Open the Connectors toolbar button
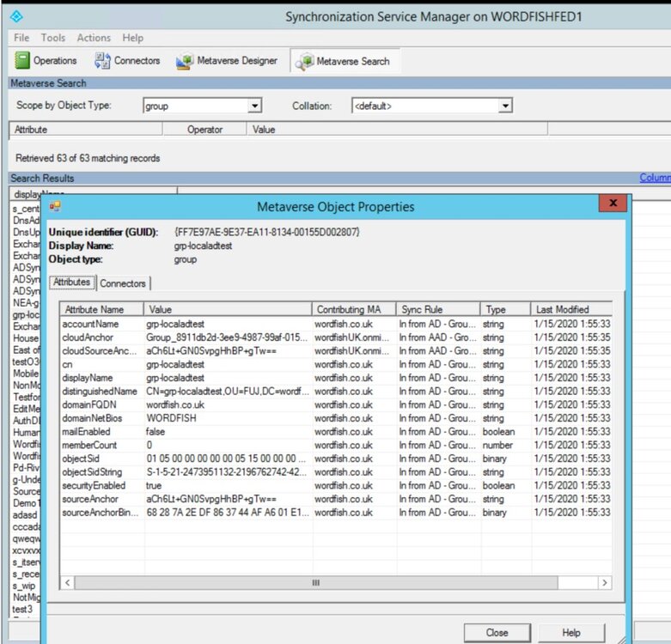671x644 pixels. tap(127, 61)
